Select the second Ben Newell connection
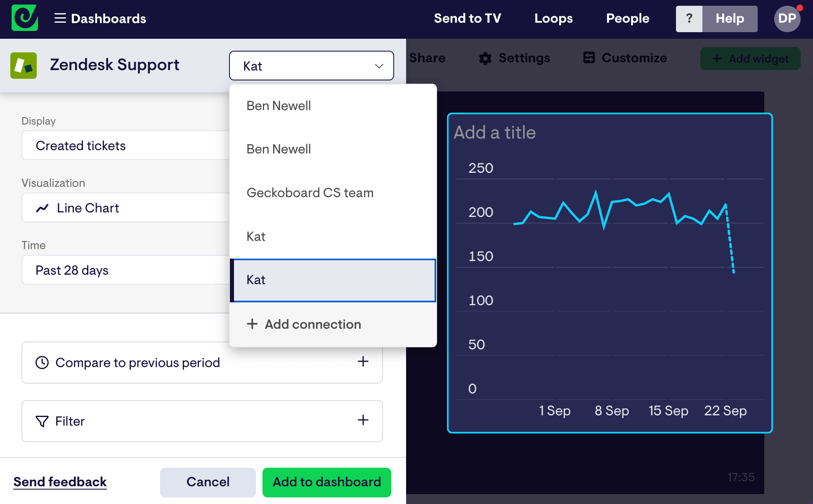 pyautogui.click(x=333, y=149)
